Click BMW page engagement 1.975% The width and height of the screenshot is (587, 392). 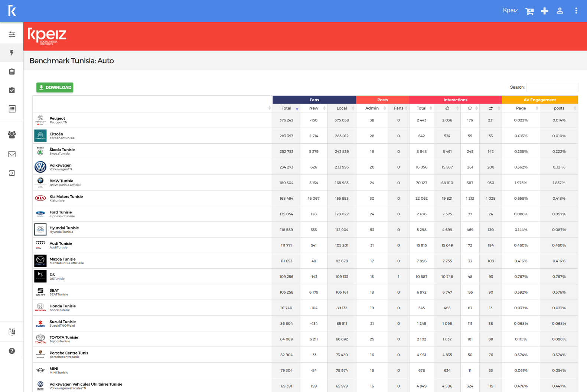click(x=521, y=183)
